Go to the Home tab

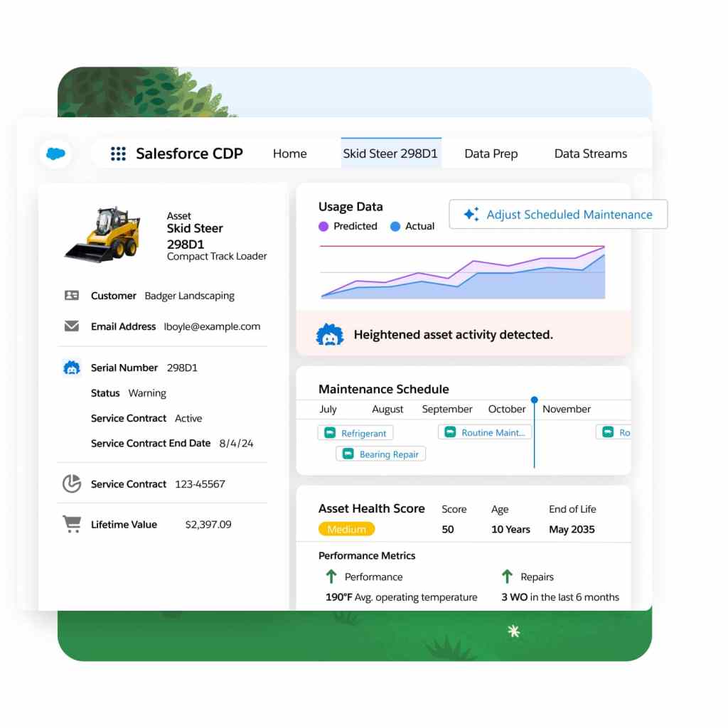[x=290, y=154]
